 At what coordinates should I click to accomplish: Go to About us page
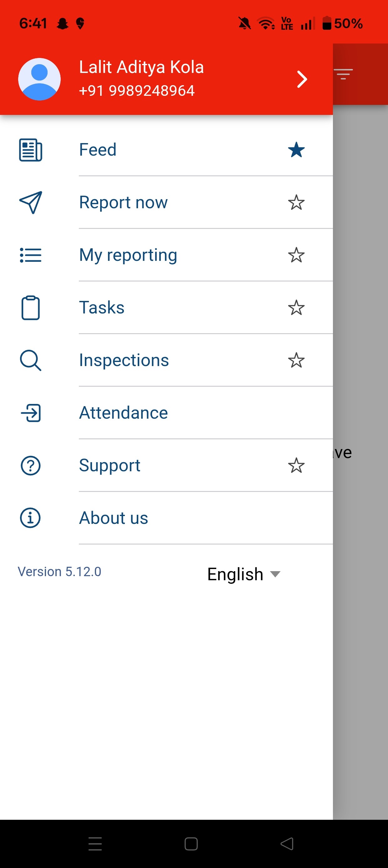point(114,518)
